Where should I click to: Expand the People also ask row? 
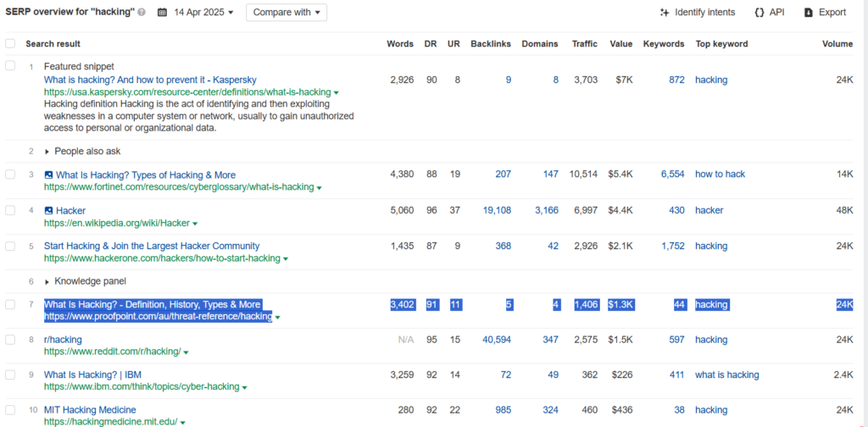(47, 151)
